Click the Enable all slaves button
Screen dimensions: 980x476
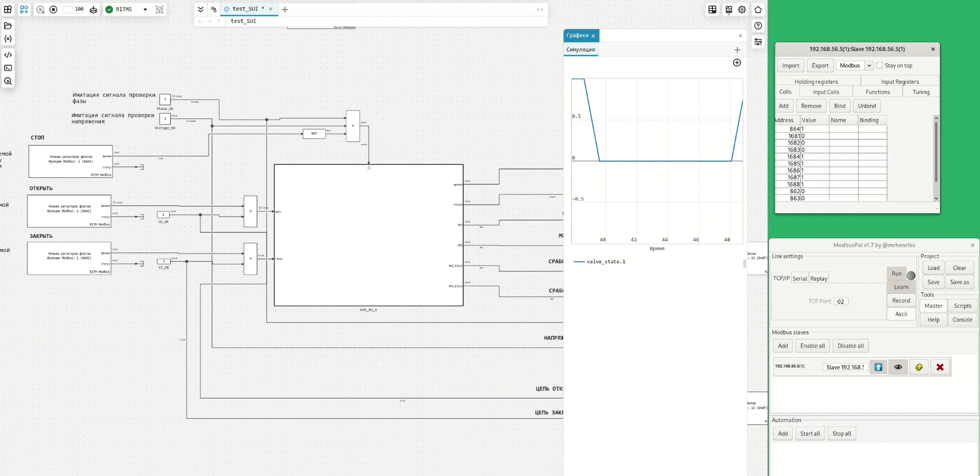[812, 346]
